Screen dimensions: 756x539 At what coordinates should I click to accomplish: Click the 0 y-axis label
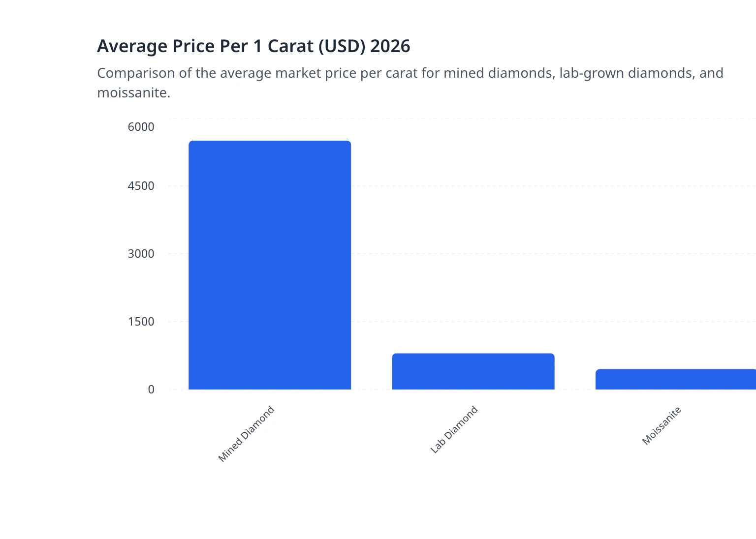click(x=150, y=389)
